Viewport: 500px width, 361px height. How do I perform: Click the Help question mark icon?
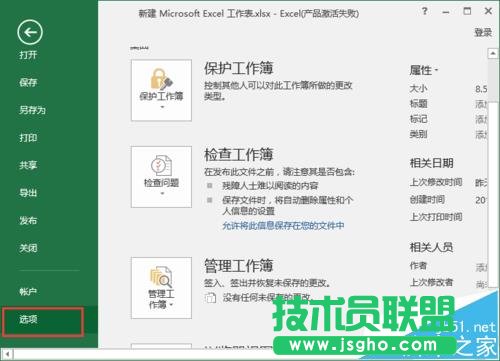tap(424, 11)
